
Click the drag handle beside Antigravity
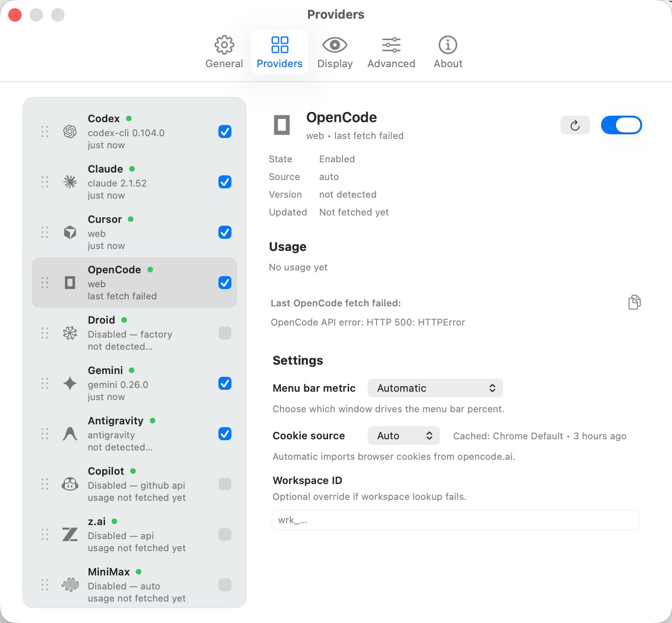pos(45,434)
